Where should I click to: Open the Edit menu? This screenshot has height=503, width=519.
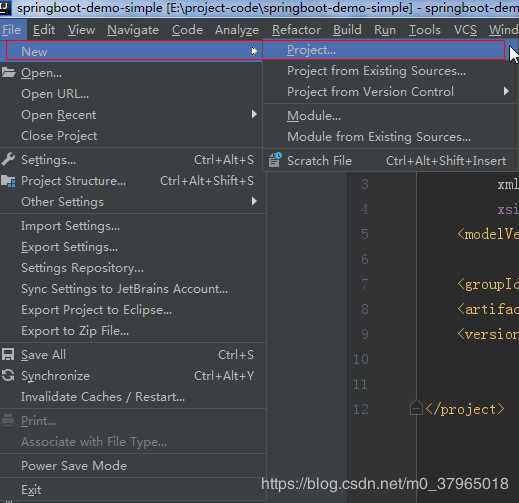[44, 30]
